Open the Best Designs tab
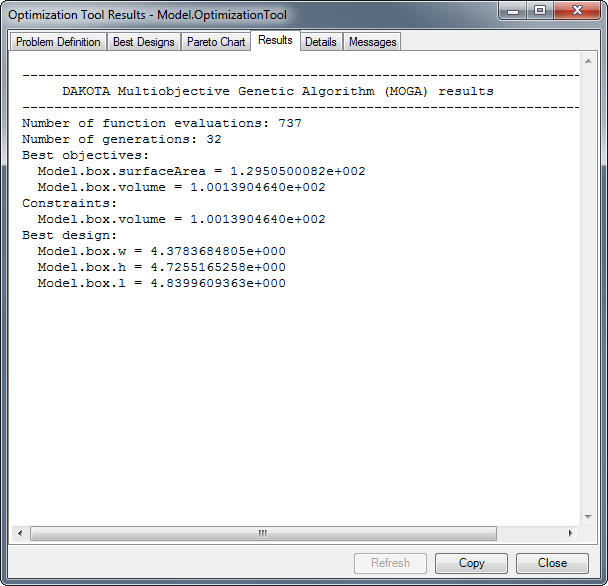 144,42
